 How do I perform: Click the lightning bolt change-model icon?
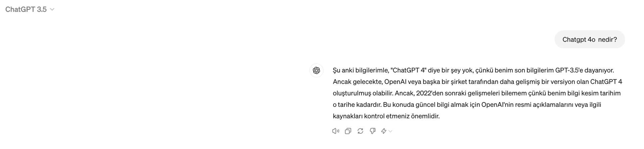point(384,131)
